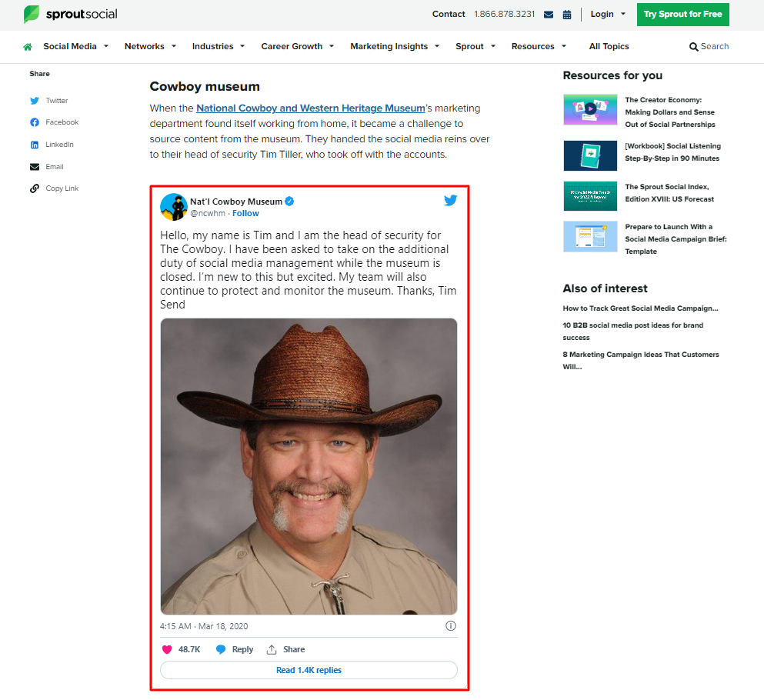
Task: Open The Creator Economy resource thumbnail
Action: (x=590, y=109)
